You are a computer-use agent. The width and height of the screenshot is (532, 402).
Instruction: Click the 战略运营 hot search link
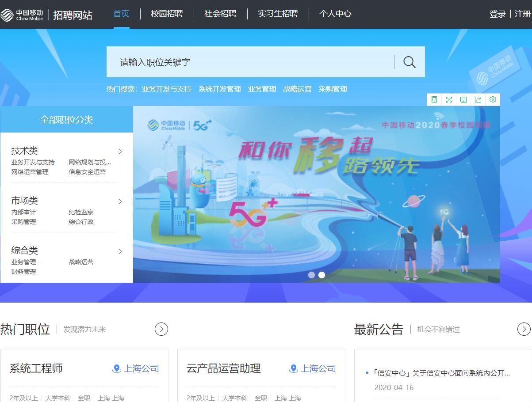(x=297, y=89)
